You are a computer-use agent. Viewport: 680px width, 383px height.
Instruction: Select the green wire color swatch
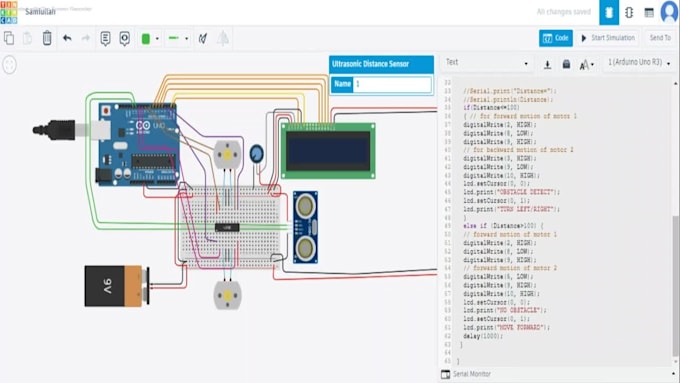[x=146, y=39]
